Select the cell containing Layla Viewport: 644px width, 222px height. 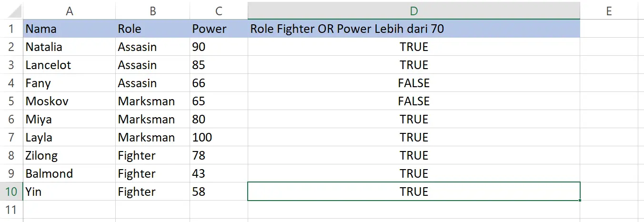(70, 137)
